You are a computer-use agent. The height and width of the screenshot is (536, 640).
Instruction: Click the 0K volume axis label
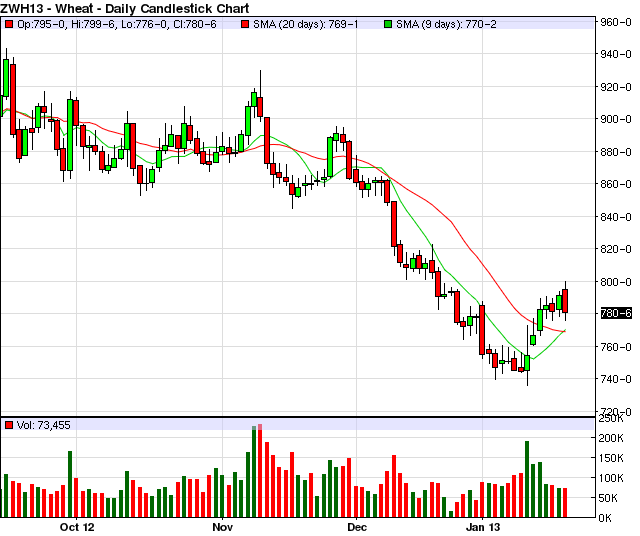click(606, 518)
